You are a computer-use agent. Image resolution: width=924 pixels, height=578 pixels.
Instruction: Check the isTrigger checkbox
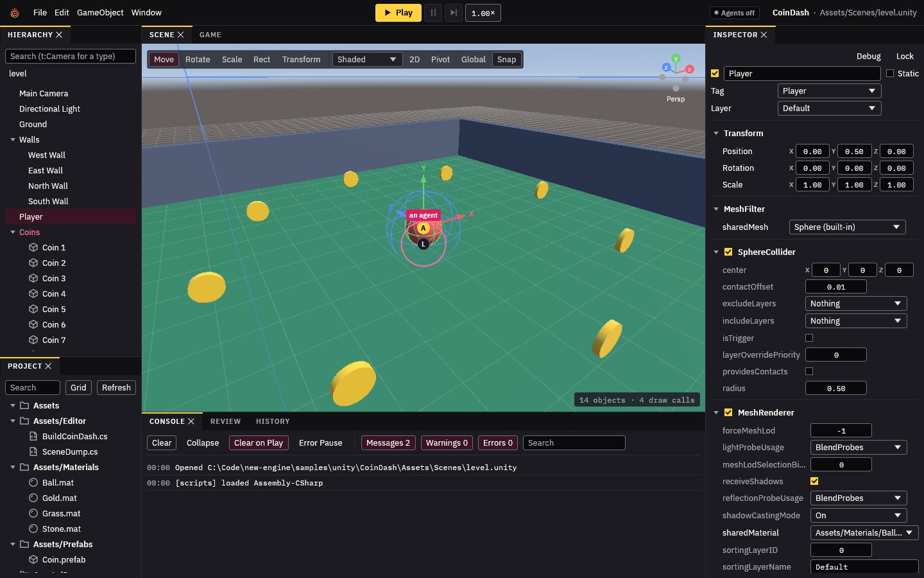click(x=809, y=338)
